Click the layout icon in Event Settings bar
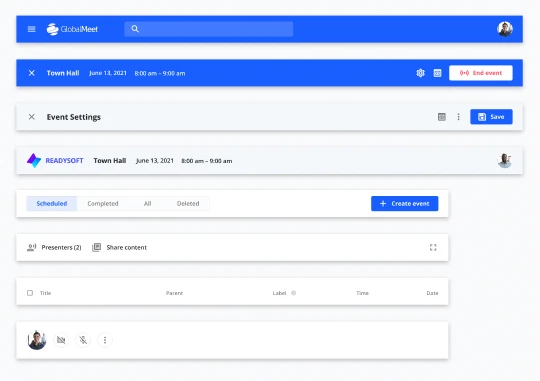Screen dimensions: 540x381 click(x=442, y=117)
